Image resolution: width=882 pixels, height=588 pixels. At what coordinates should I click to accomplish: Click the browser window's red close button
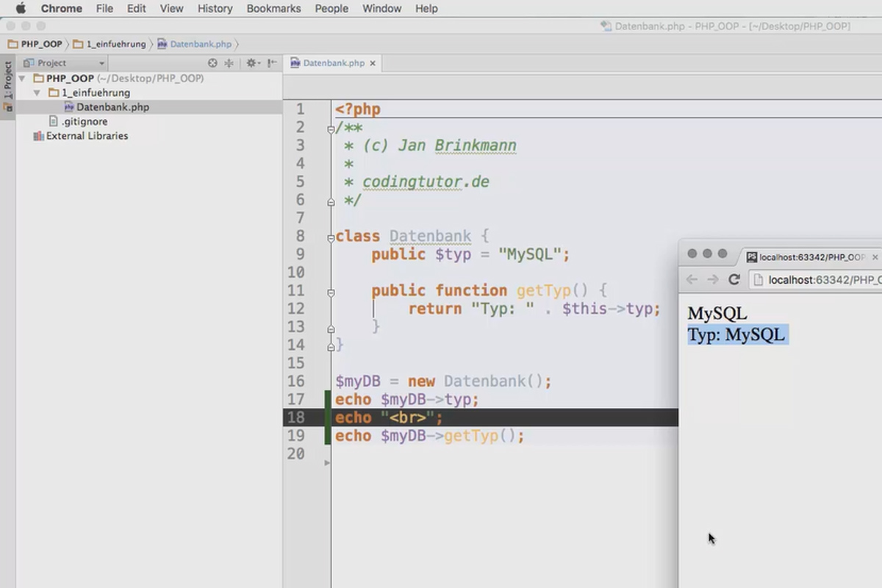click(x=692, y=254)
